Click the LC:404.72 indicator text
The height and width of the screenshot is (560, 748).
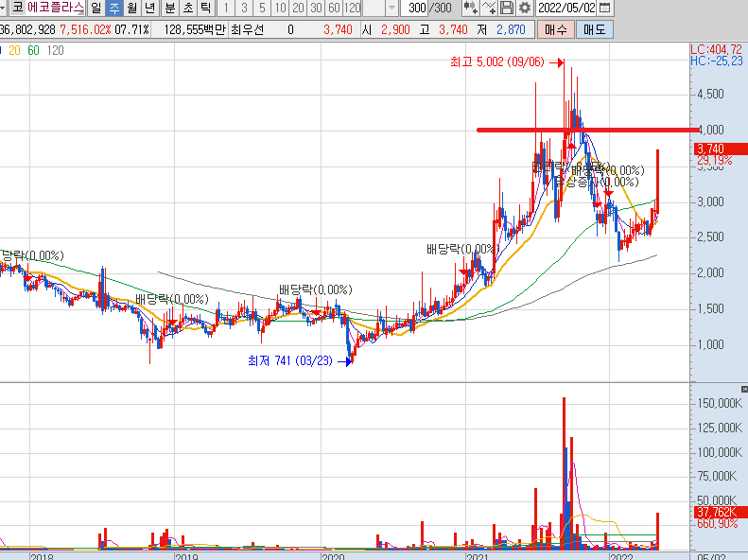(716, 49)
